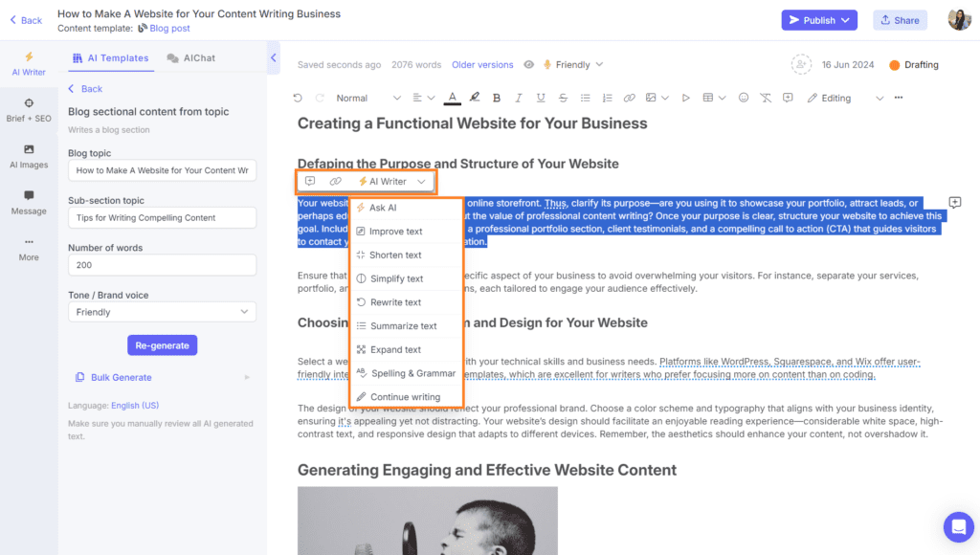This screenshot has width=980, height=555.
Task: Insert a hyperlink from toolbar
Action: pos(630,99)
